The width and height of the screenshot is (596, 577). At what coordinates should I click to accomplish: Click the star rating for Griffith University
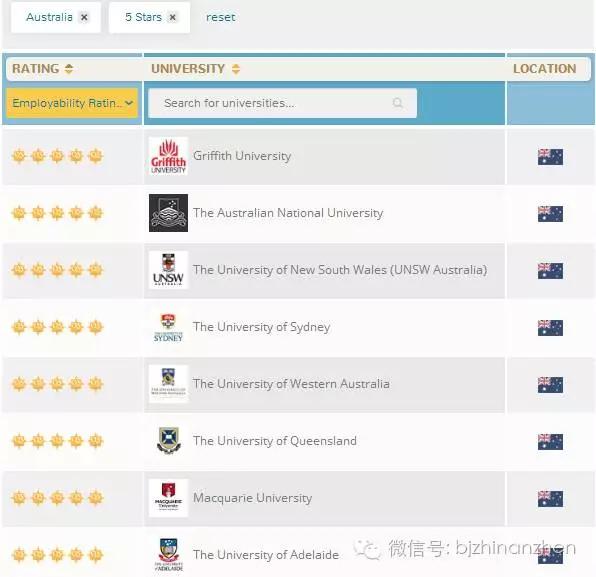point(57,156)
